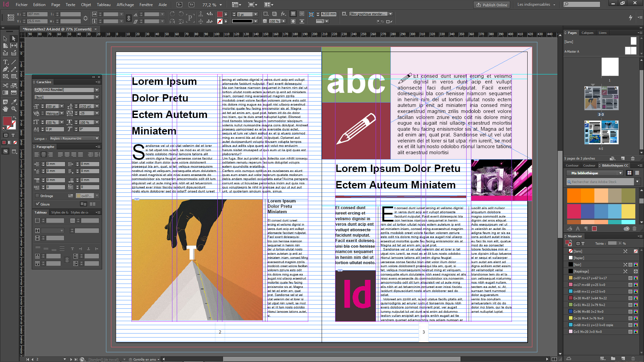
Task: Select the Type tool in toolbox
Action: pyautogui.click(x=5, y=62)
